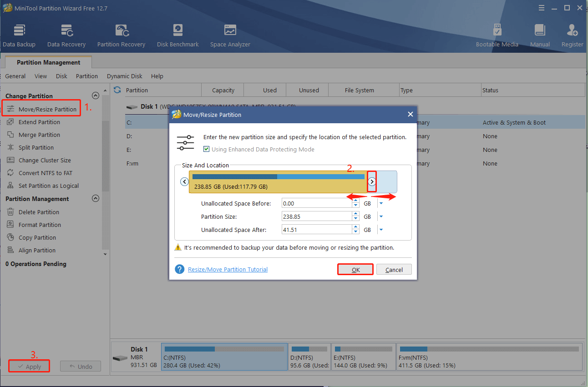Open the Partition menu
This screenshot has height=387, width=588.
coord(86,76)
